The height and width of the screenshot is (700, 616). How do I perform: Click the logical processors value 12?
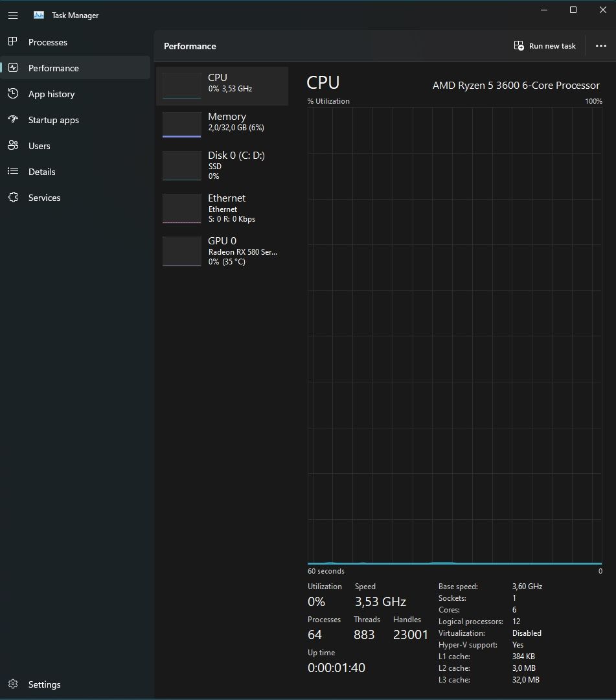point(516,621)
